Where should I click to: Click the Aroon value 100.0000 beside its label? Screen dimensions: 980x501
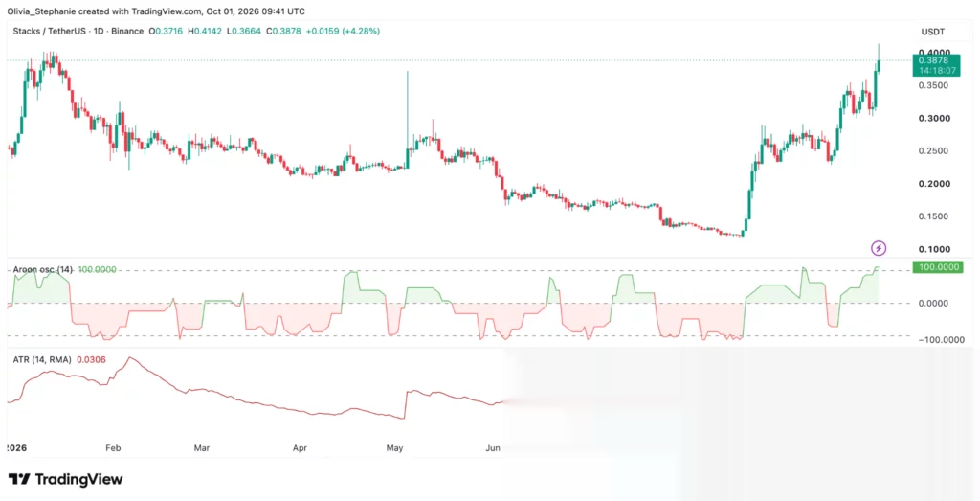click(97, 269)
